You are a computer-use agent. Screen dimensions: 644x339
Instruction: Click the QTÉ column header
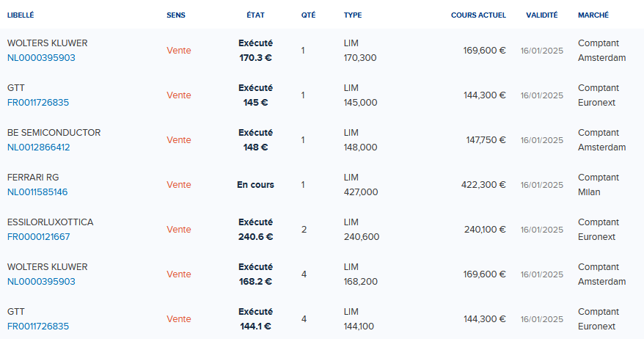click(x=309, y=15)
